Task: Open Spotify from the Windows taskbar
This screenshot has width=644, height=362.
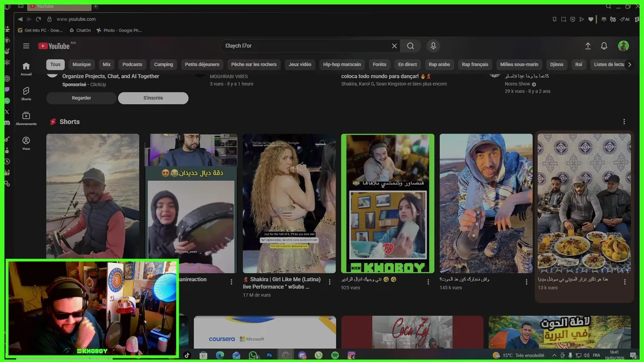Action: coord(335,355)
